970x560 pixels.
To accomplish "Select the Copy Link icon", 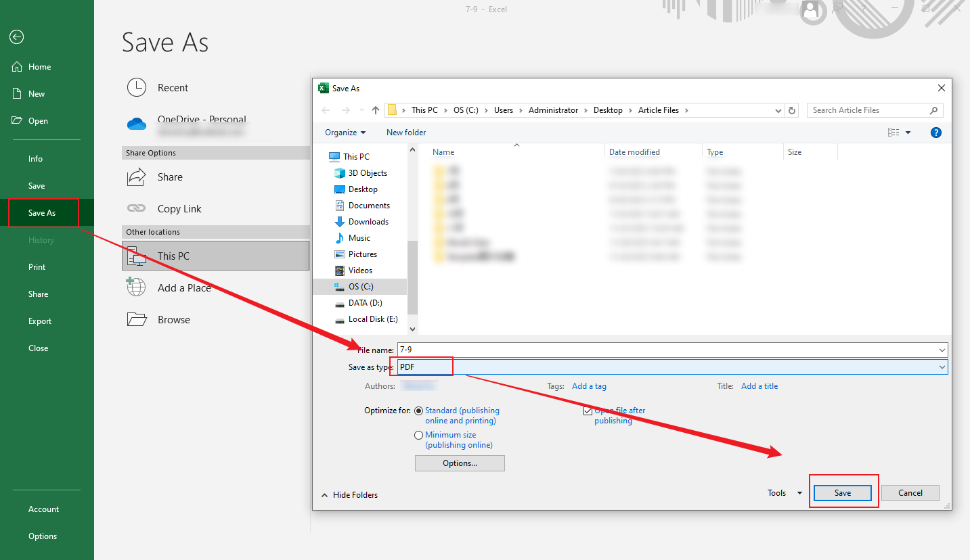I will tap(136, 208).
